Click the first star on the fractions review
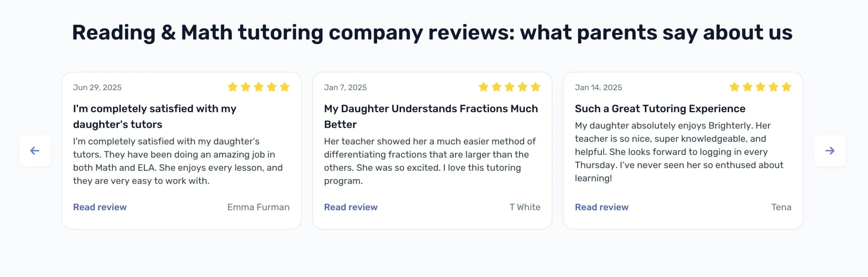The height and width of the screenshot is (277, 868). (x=483, y=87)
